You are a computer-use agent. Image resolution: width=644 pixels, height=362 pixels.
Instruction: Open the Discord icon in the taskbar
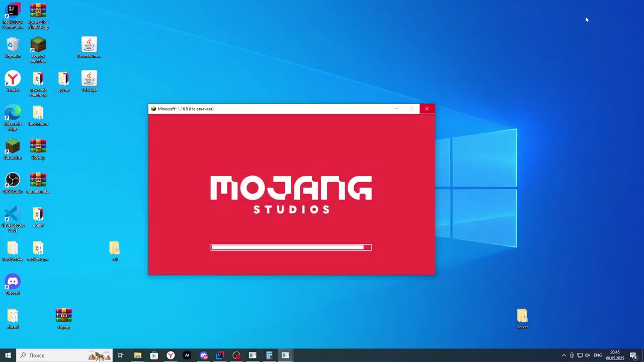pyautogui.click(x=203, y=355)
